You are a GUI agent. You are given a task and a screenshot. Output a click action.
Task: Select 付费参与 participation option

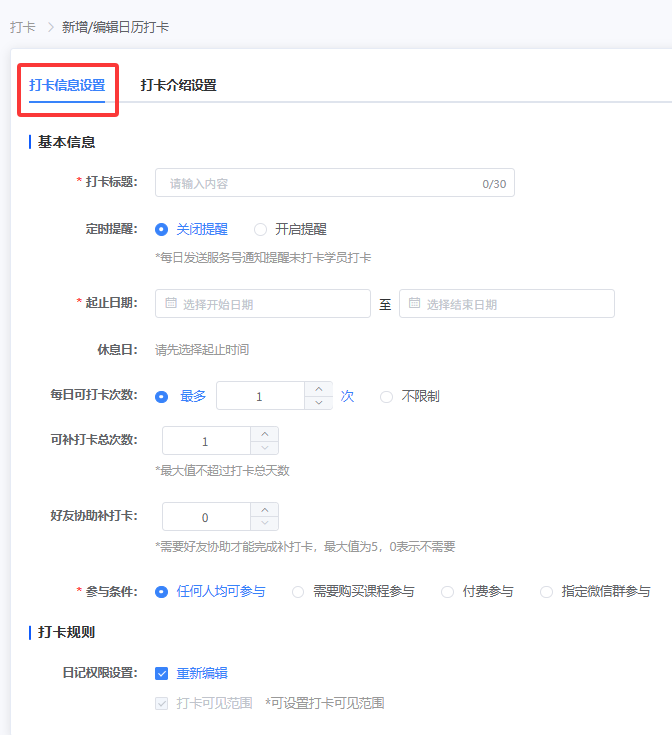click(x=447, y=592)
